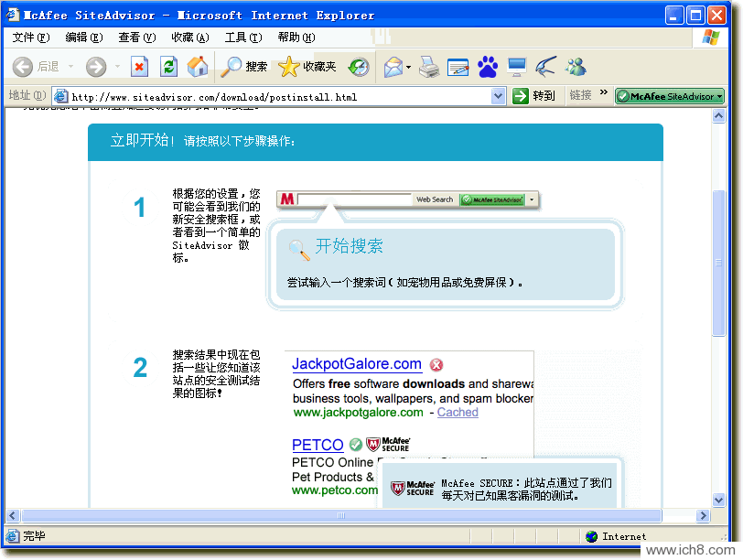This screenshot has width=743, height=560.
Task: Click the Stop loading red X icon
Action: 139,67
